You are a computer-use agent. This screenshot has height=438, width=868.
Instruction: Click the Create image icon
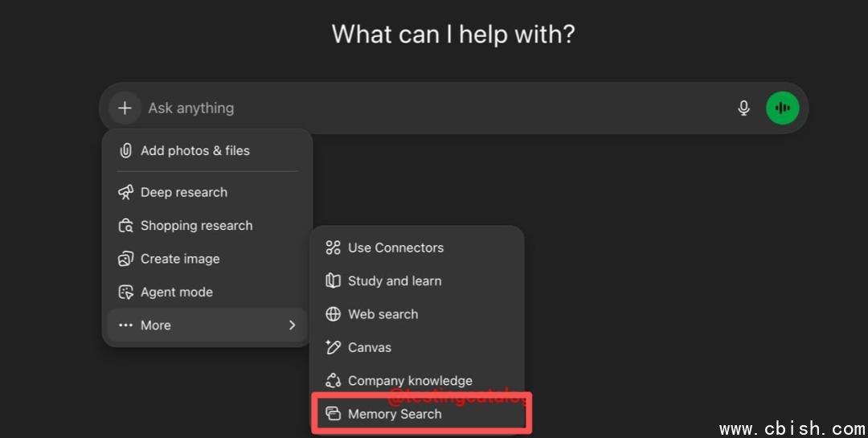[125, 259]
